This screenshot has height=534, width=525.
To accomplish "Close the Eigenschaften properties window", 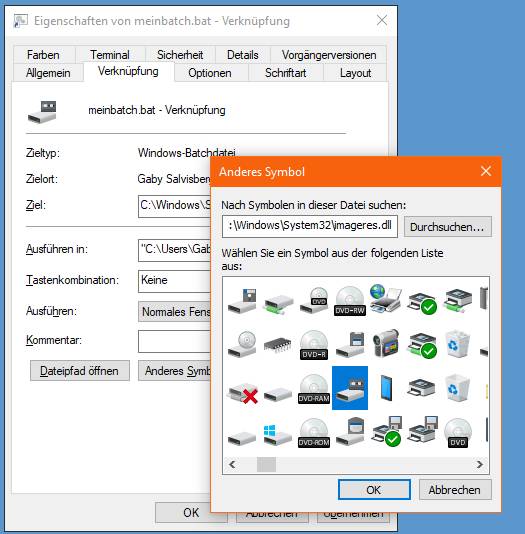I will tap(382, 20).
